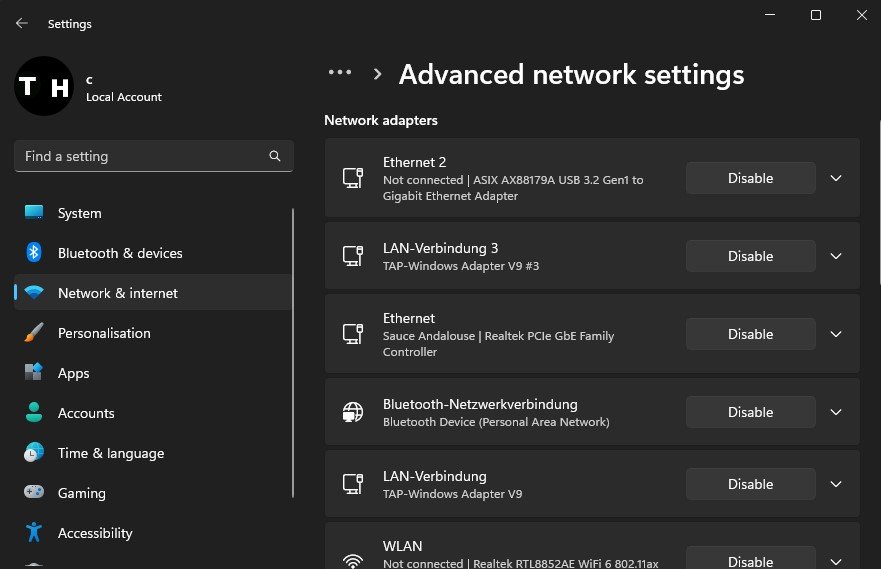The height and width of the screenshot is (569, 881).
Task: Click the Personalisation paintbrush icon
Action: pos(34,333)
